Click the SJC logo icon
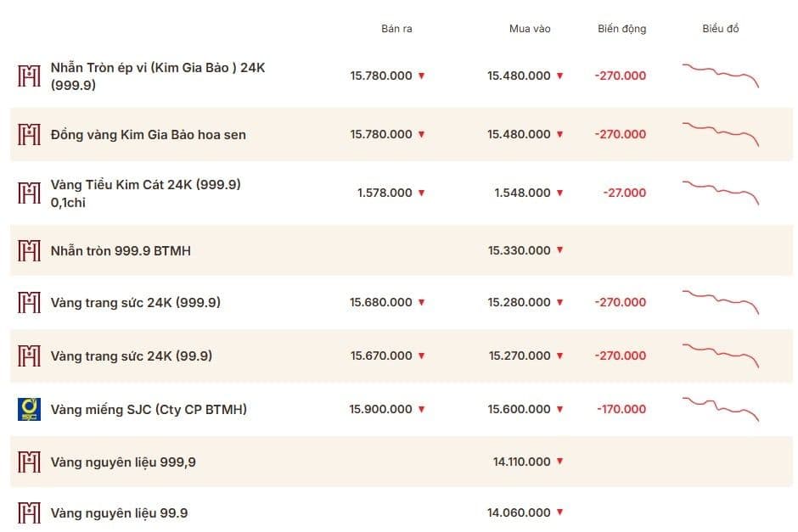The image size is (798, 532). point(29,409)
